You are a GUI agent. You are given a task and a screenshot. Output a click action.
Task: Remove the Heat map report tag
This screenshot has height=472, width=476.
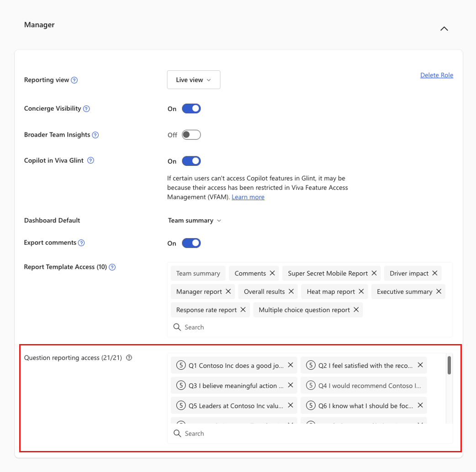tap(361, 291)
